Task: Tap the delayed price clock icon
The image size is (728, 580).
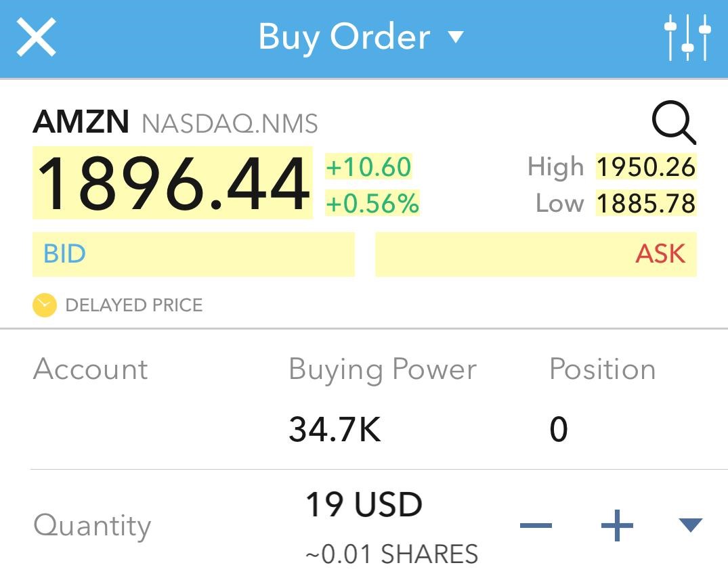Action: [x=44, y=305]
